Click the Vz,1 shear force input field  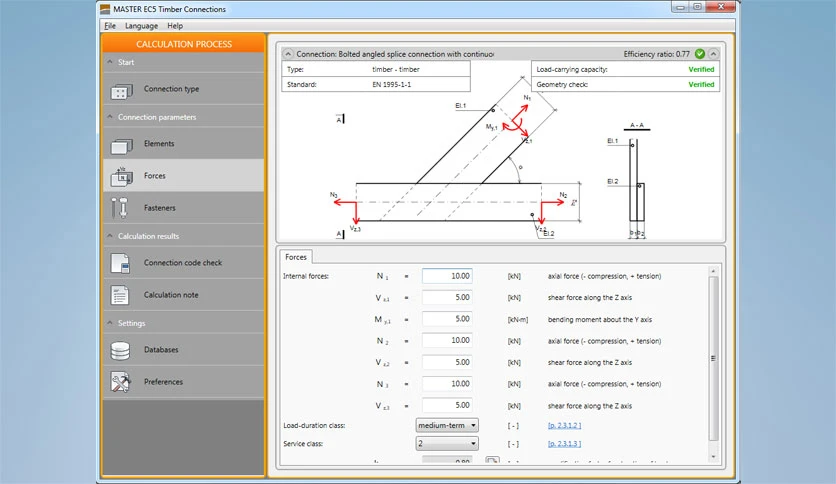coord(447,297)
